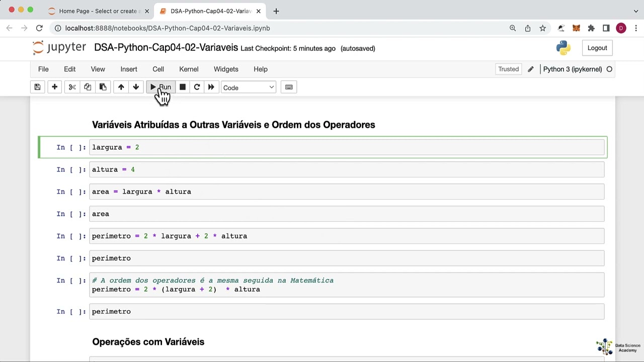Image resolution: width=644 pixels, height=362 pixels.
Task: Expand the tab search chevron
Action: pyautogui.click(x=636, y=11)
